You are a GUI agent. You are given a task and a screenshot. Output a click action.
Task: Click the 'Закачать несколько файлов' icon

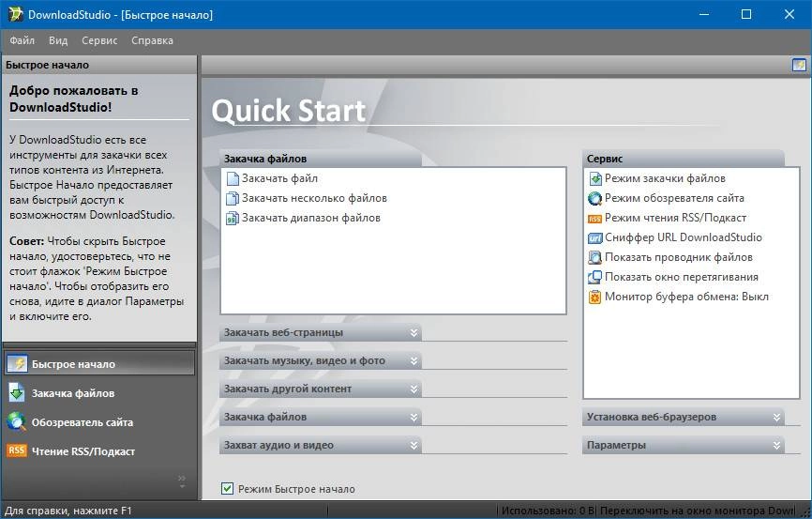[233, 199]
